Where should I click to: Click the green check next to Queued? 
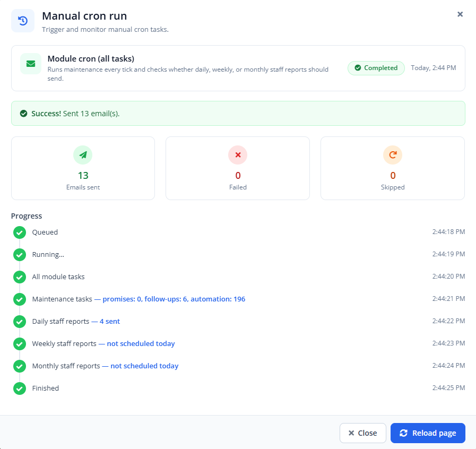tap(20, 232)
